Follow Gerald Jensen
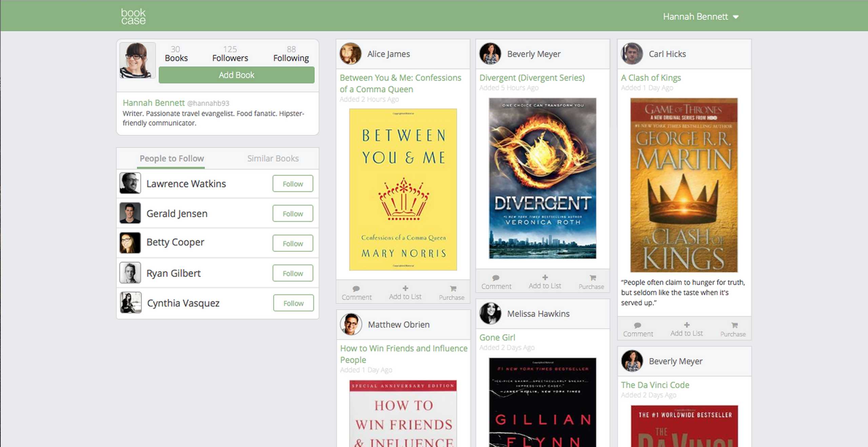Screen dimensions: 868x447 [x=293, y=214]
